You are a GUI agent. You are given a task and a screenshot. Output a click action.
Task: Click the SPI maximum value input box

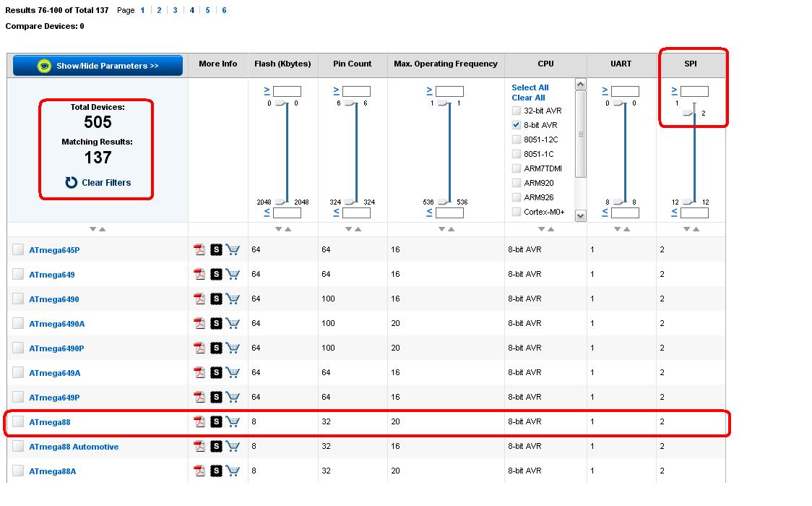[x=694, y=213]
